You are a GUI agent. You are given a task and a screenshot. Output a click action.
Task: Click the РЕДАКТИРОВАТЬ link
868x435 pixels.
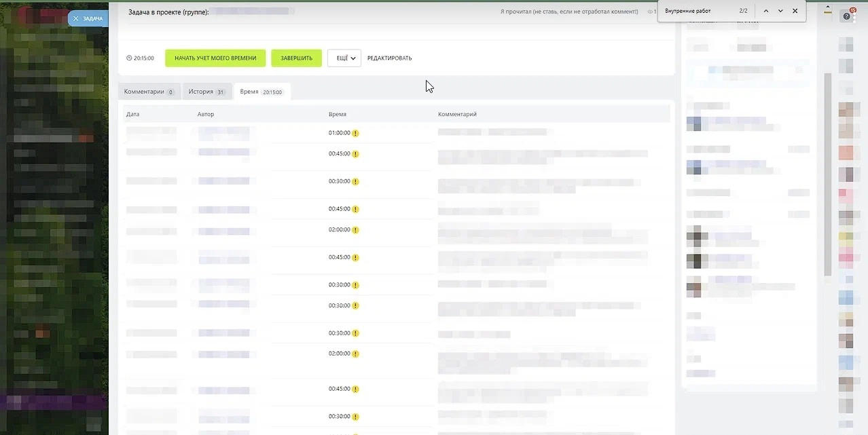pyautogui.click(x=389, y=58)
